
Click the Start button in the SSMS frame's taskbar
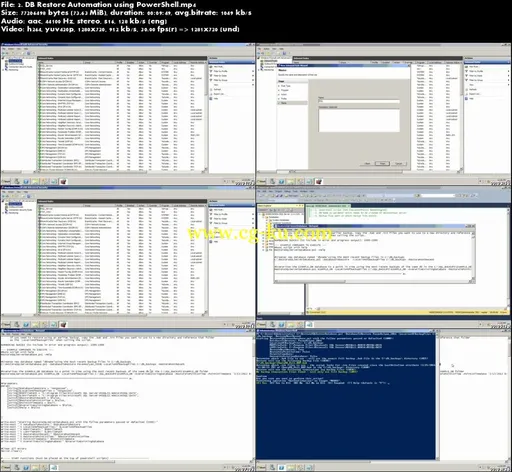pos(261,325)
